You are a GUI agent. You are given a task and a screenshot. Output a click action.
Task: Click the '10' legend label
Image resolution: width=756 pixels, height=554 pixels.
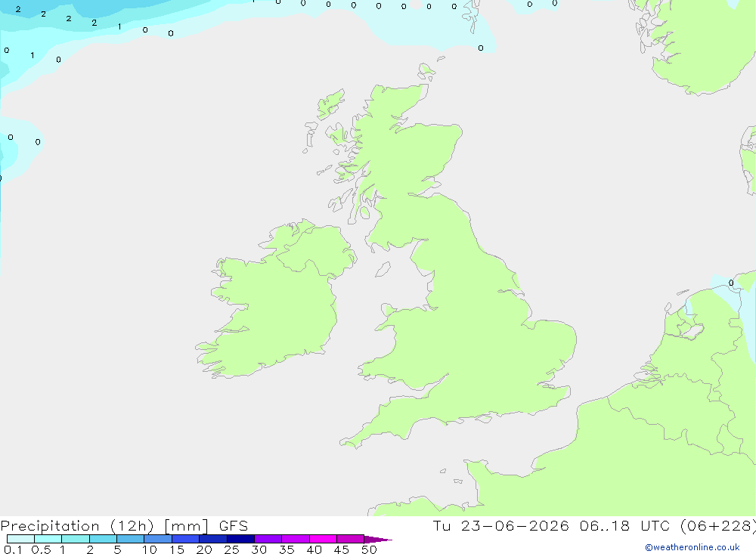[150, 549]
